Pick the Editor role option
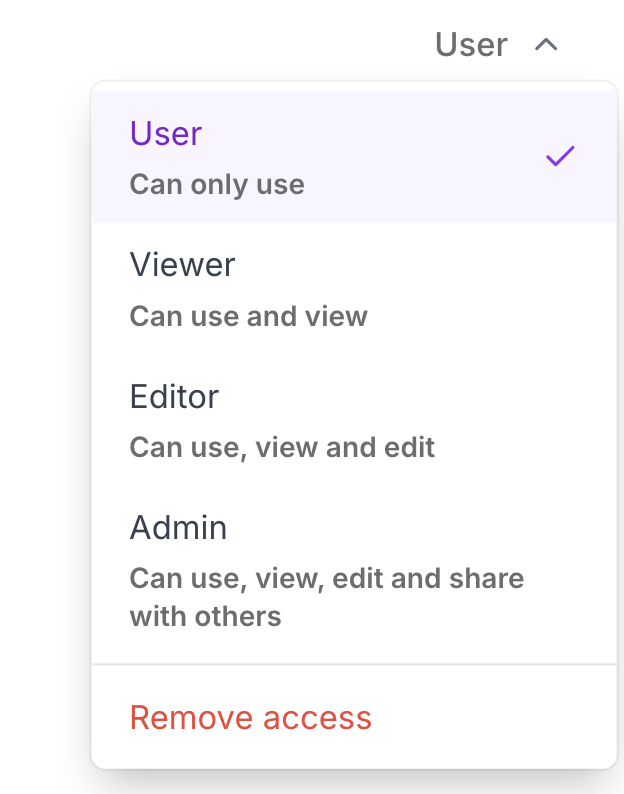The width and height of the screenshot is (624, 794). (354, 420)
